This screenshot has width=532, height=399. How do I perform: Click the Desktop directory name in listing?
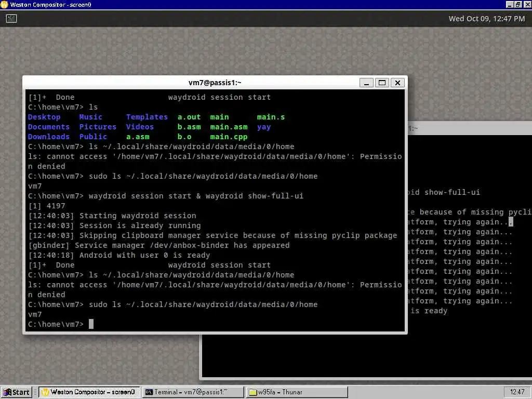pos(44,117)
